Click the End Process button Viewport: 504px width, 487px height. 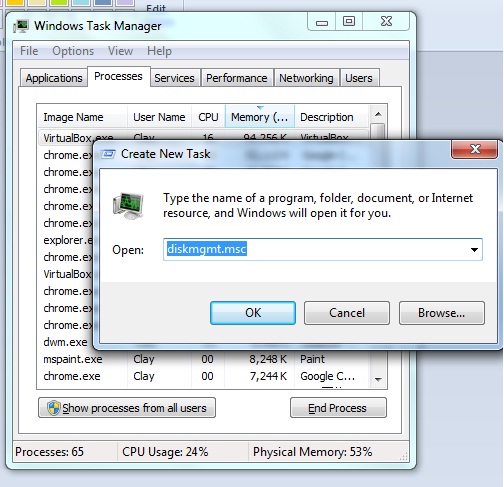[x=338, y=408]
